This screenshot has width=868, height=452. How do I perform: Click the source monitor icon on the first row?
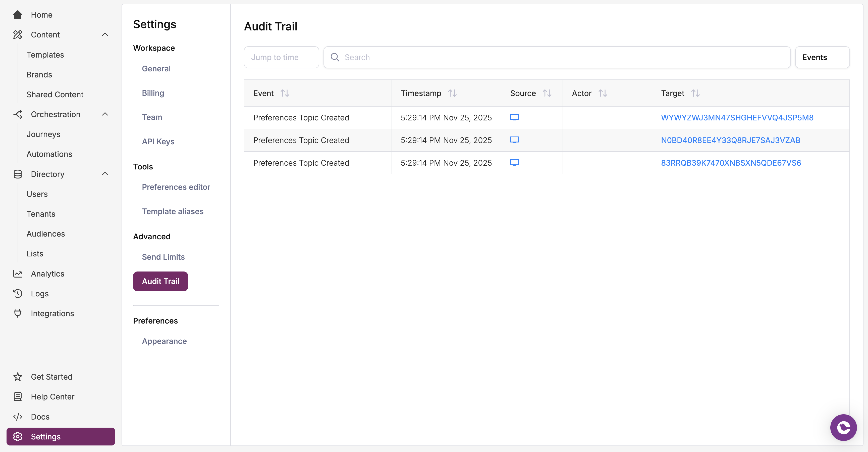coord(515,117)
